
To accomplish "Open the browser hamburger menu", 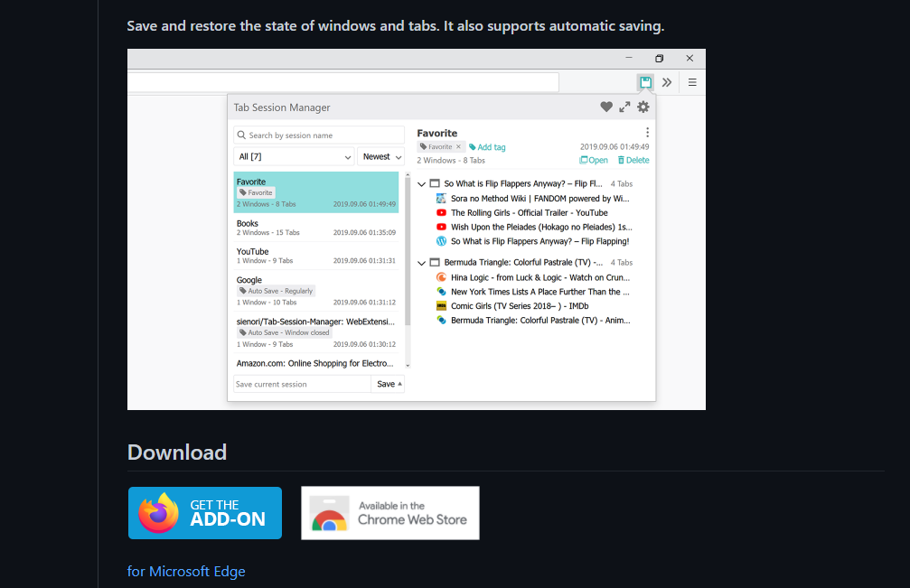I will pos(692,82).
